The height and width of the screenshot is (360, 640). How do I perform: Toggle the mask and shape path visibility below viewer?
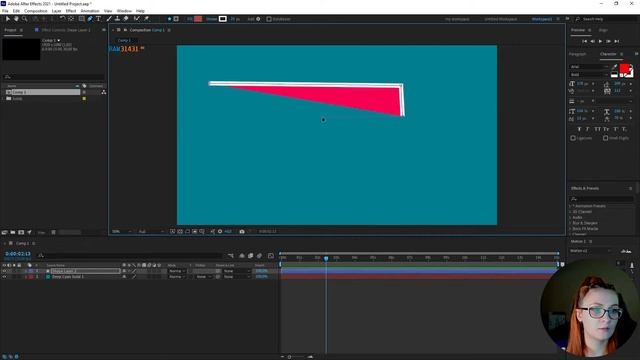pos(187,231)
